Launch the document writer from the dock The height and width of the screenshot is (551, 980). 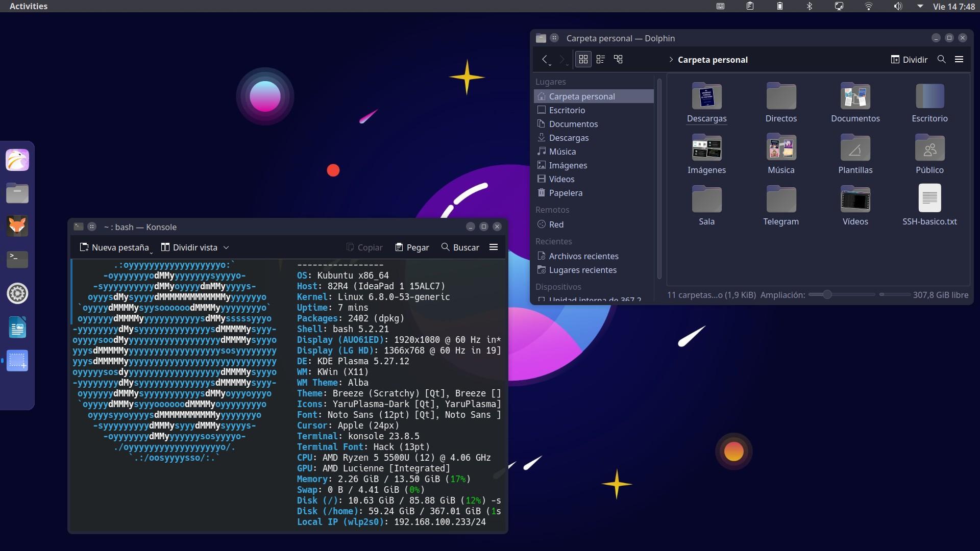(17, 327)
